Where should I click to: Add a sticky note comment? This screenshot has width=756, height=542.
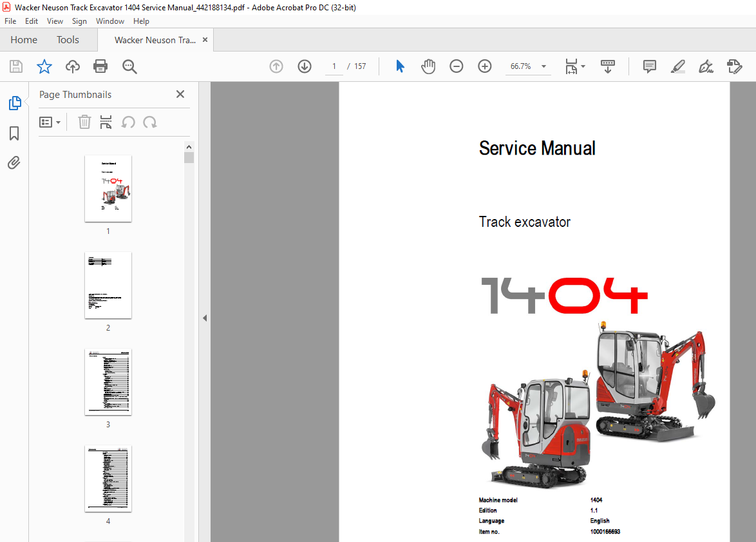pyautogui.click(x=650, y=66)
